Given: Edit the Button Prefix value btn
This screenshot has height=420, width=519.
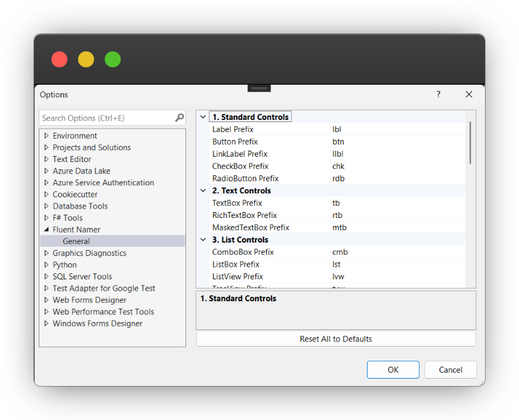Looking at the screenshot, I should click(338, 141).
